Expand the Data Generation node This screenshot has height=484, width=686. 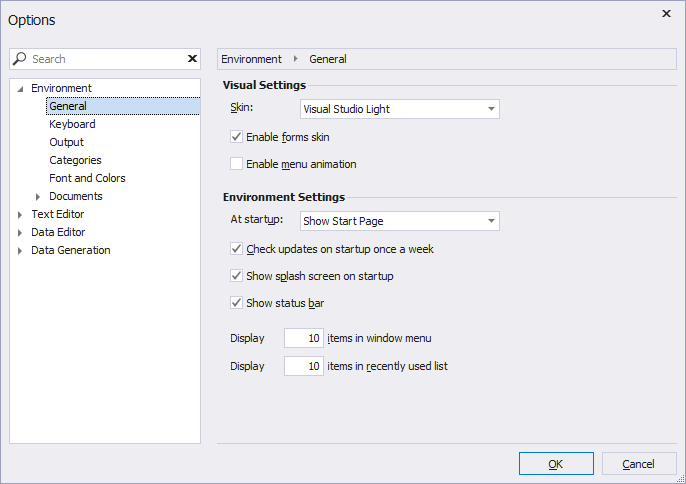(20, 250)
